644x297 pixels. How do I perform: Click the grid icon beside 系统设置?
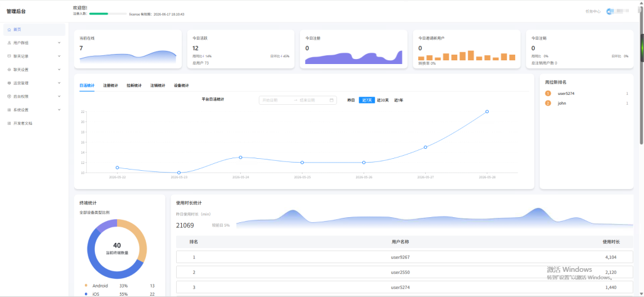click(9, 110)
